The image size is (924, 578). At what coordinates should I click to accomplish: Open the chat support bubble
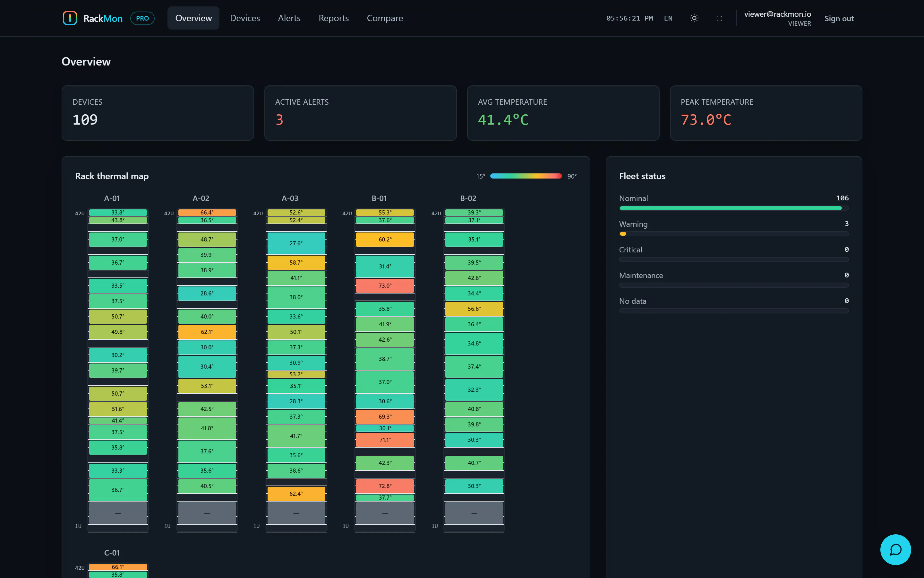895,550
